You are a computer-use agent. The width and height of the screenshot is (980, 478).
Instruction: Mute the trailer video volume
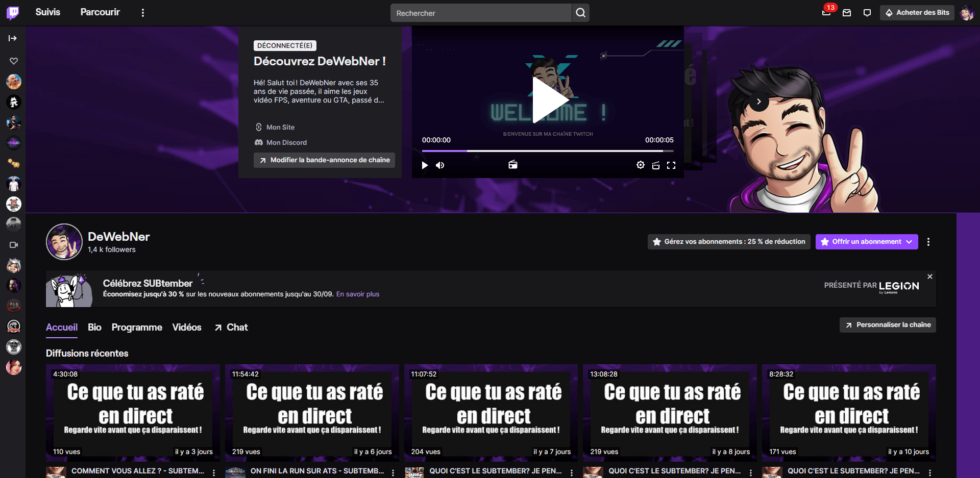click(x=440, y=165)
